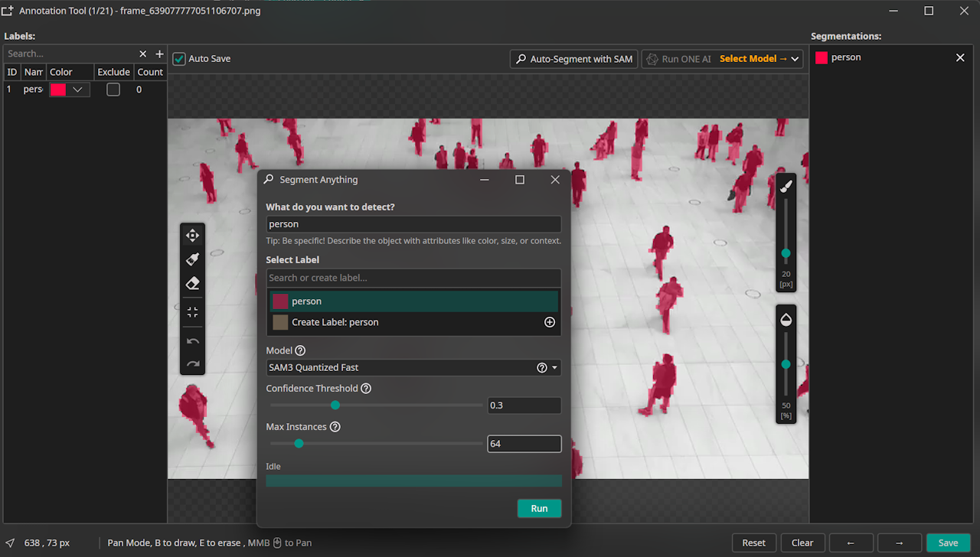Click the opacity droplet icon on the right panel
This screenshot has width=980, height=557.
pyautogui.click(x=786, y=319)
